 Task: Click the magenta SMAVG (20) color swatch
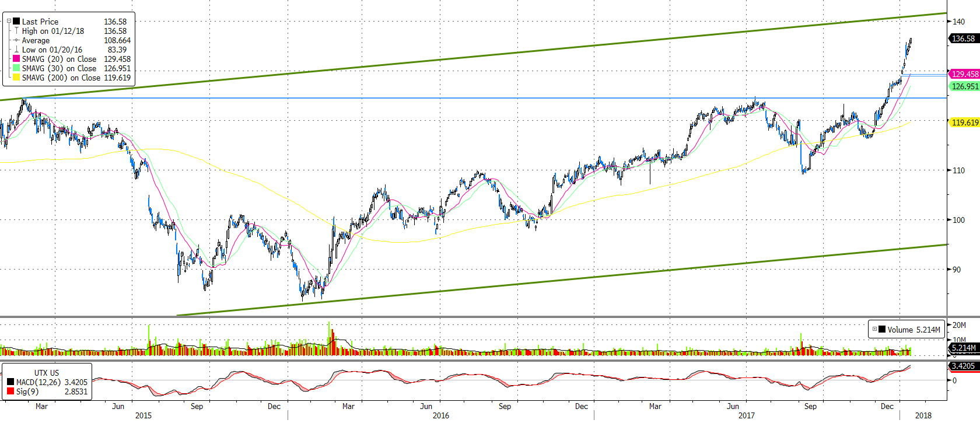coord(16,59)
